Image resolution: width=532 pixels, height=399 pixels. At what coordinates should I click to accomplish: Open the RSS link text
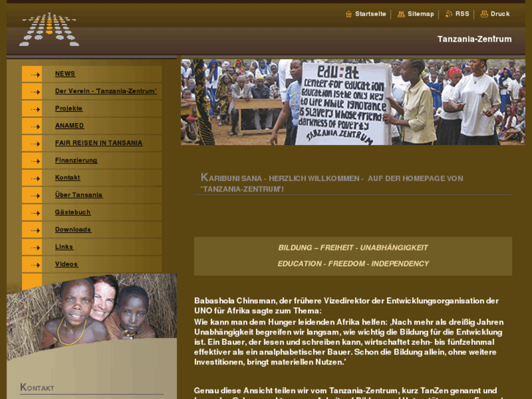(x=462, y=14)
